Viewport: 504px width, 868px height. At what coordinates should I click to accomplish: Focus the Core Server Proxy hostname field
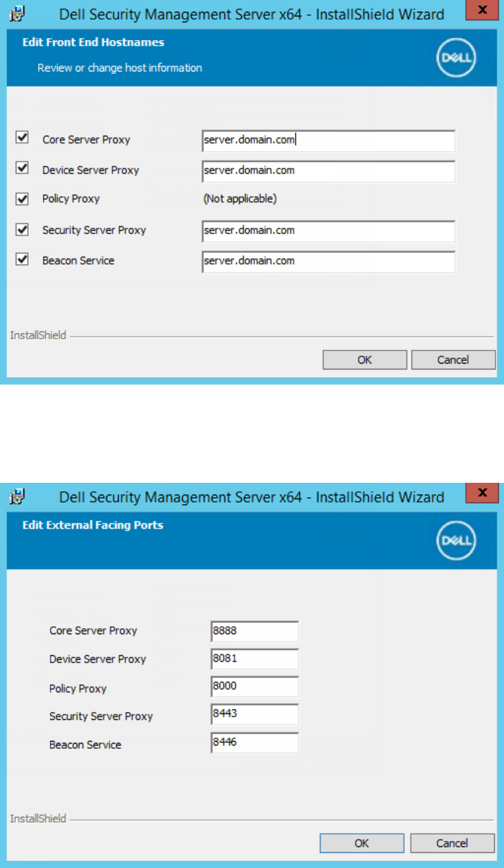(x=328, y=140)
